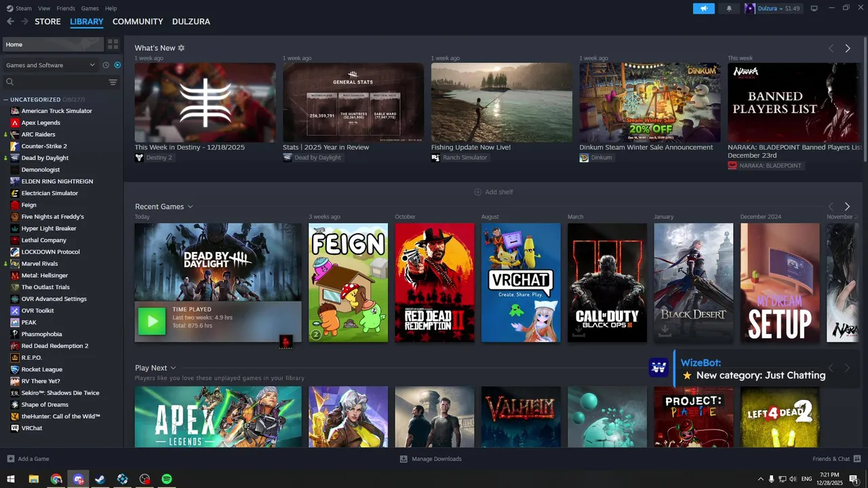This screenshot has height=488, width=868.
Task: Open Black Desert game cover
Action: click(x=694, y=283)
